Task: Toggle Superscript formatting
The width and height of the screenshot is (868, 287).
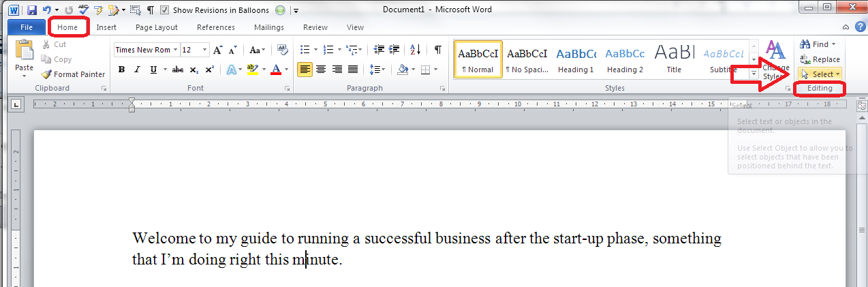Action: click(209, 70)
